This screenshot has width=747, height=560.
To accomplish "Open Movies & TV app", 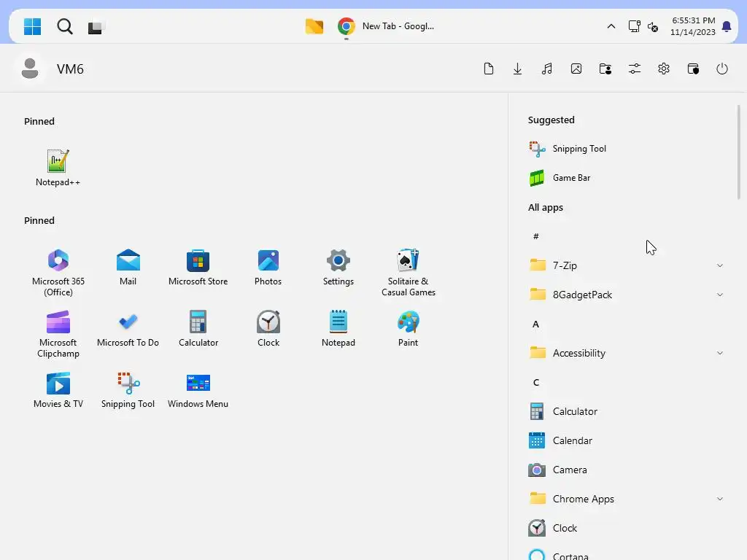I will [58, 390].
